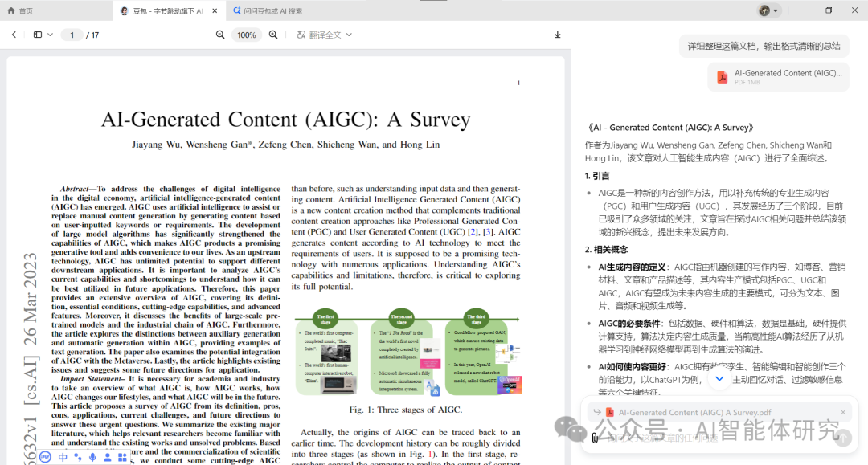The width and height of the screenshot is (868, 465).
Task: Open the uploaded AI-Generated Content PDF attachment card
Action: point(778,77)
